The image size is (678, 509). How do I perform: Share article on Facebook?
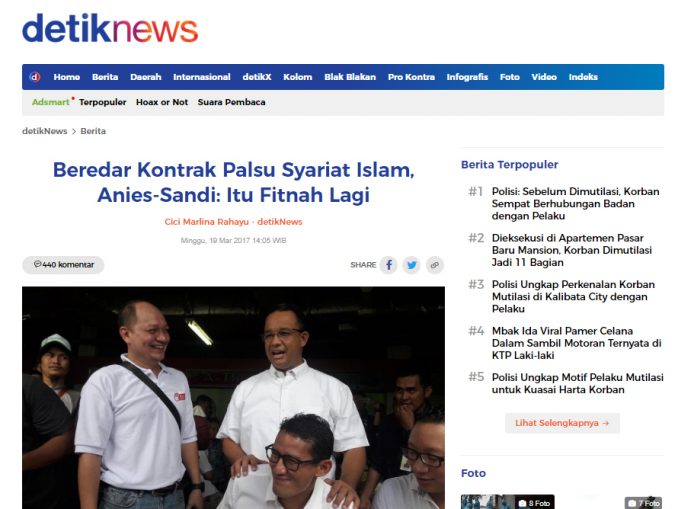[x=389, y=265]
